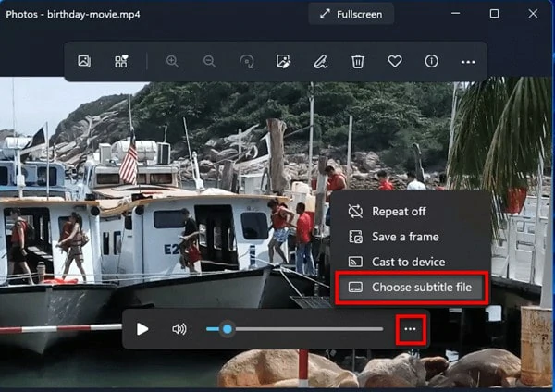Toggle Repeat off option
555x392 pixels.
[411, 211]
